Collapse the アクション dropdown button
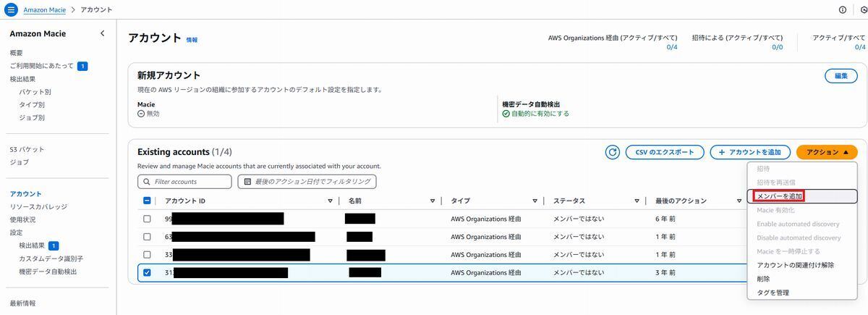The height and width of the screenshot is (315, 868). [827, 152]
